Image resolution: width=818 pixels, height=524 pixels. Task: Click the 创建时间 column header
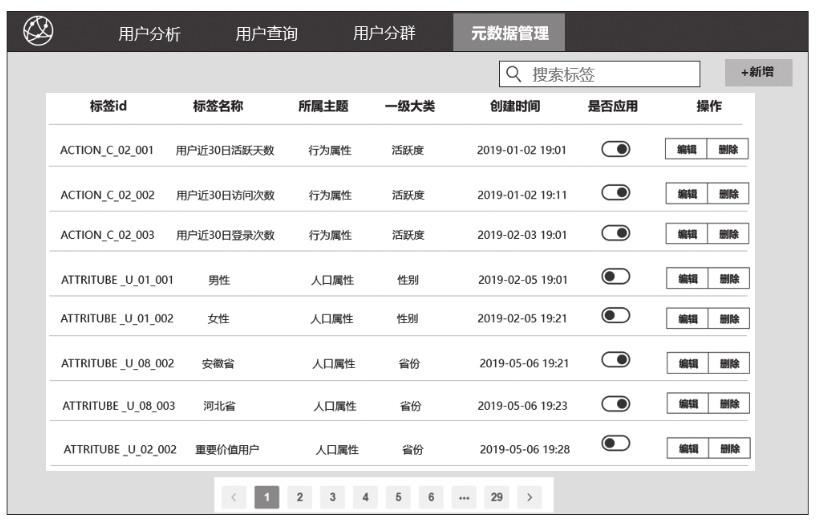(x=515, y=106)
